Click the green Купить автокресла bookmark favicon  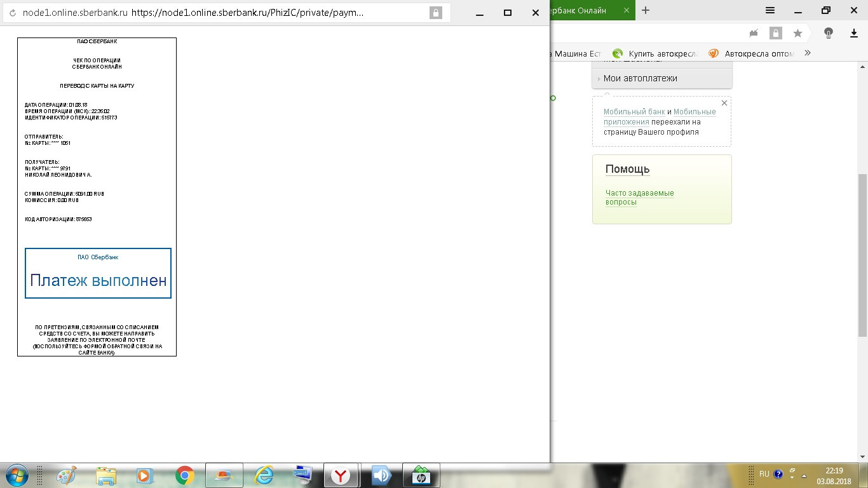tap(618, 54)
